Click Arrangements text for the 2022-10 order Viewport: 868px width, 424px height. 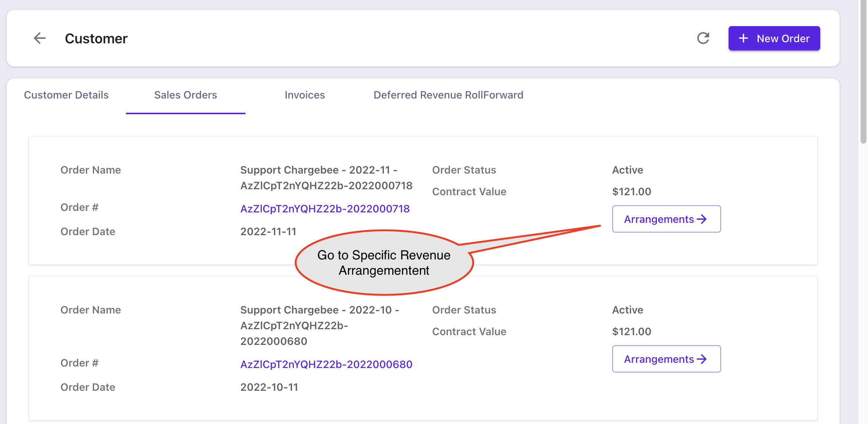(x=658, y=359)
